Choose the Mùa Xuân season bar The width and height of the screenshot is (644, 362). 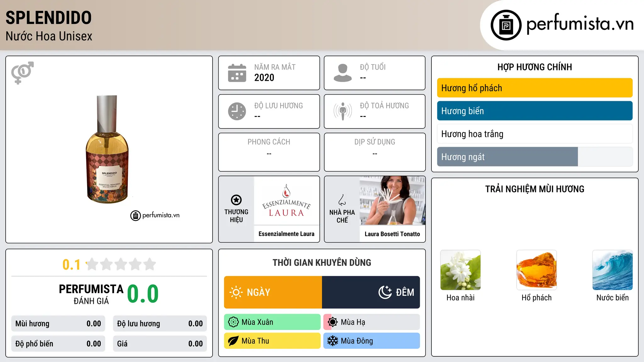click(272, 322)
